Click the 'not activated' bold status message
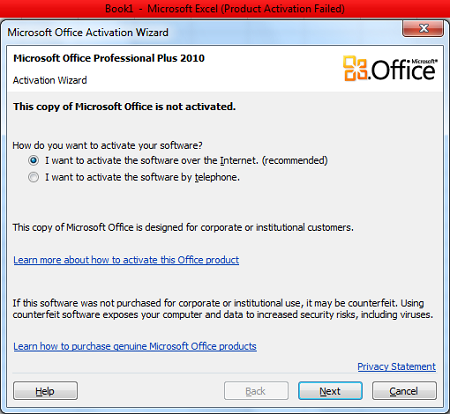 124,106
